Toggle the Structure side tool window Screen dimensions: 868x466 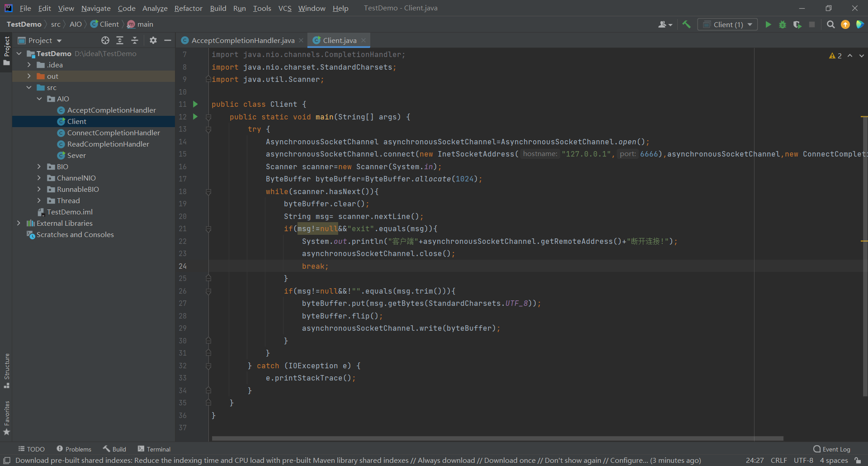pos(6,371)
